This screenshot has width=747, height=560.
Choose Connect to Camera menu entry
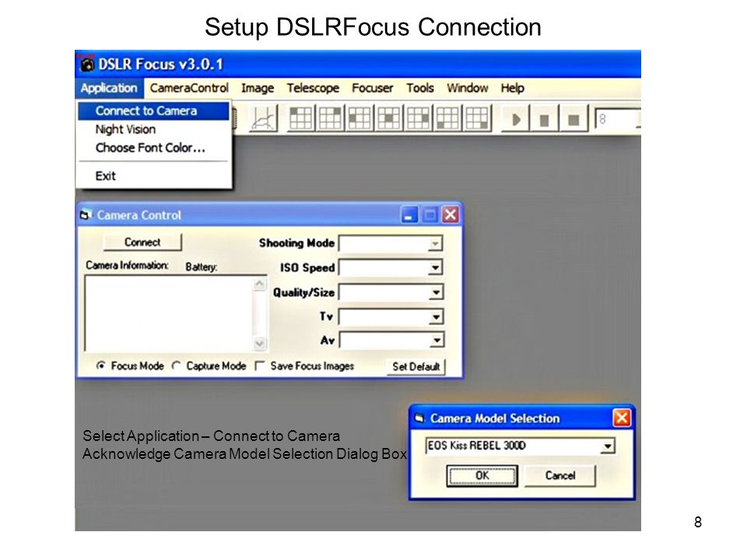coord(153,111)
